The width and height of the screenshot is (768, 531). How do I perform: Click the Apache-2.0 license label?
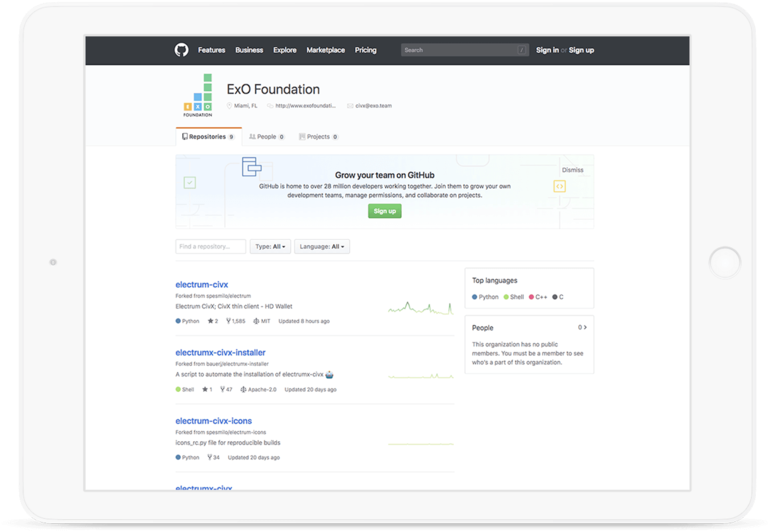[258, 389]
